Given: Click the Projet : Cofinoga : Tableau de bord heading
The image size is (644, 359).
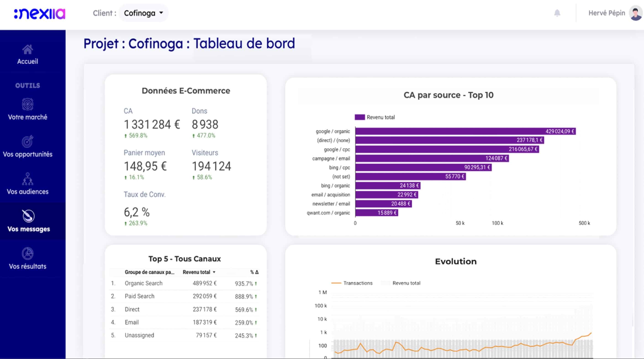Looking at the screenshot, I should [x=189, y=44].
